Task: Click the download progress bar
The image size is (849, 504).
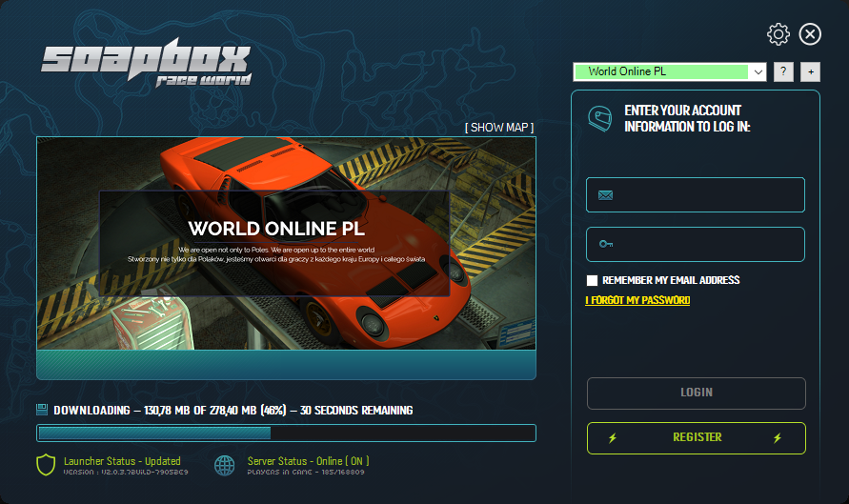Action: [x=287, y=433]
